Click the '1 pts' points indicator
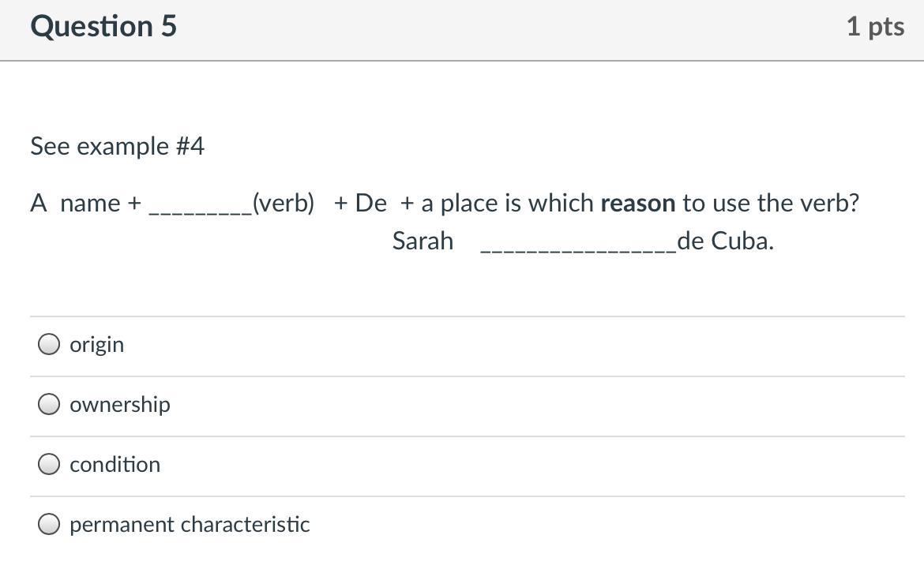 (x=875, y=26)
